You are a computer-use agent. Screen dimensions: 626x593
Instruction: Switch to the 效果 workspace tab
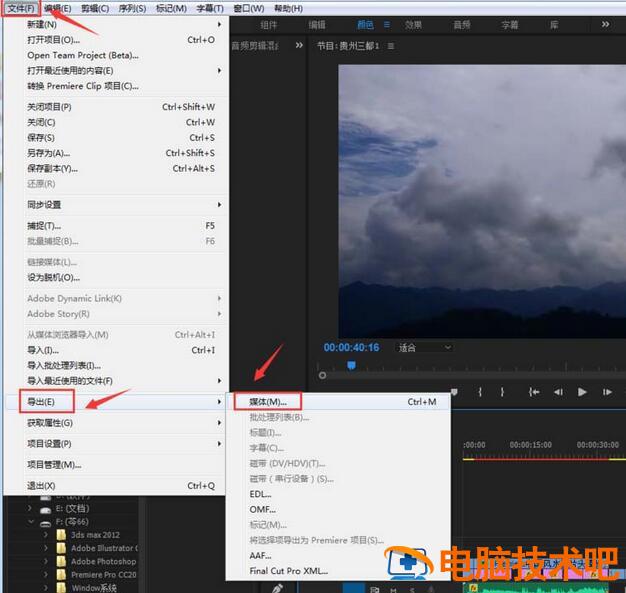(414, 25)
